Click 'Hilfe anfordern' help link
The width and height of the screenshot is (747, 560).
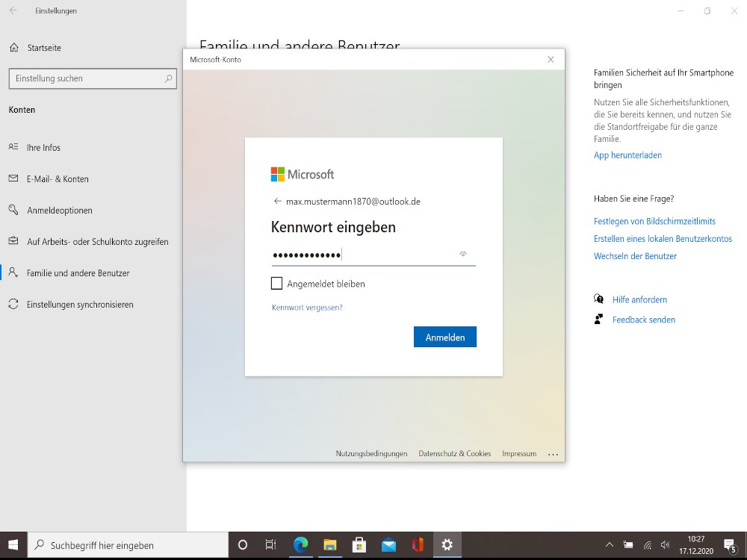pyautogui.click(x=639, y=299)
